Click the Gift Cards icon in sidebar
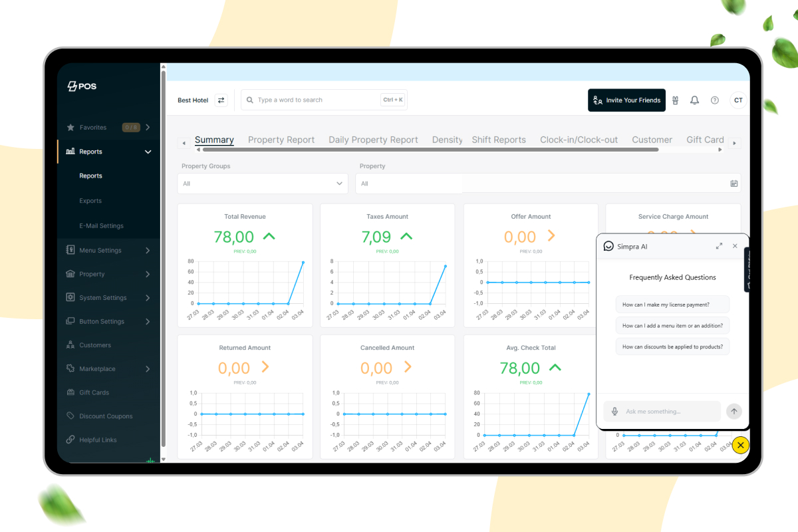The height and width of the screenshot is (532, 798). tap(70, 392)
